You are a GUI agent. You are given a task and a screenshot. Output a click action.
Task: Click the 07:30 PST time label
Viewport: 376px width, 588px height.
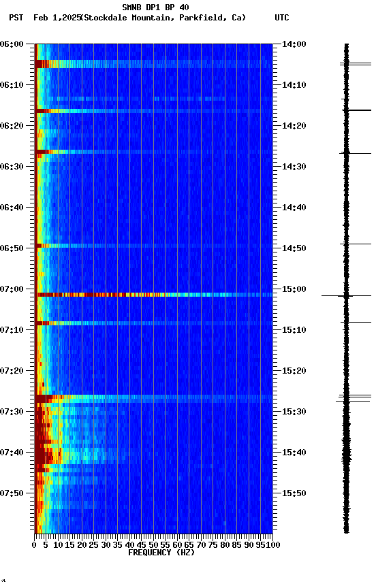click(12, 412)
